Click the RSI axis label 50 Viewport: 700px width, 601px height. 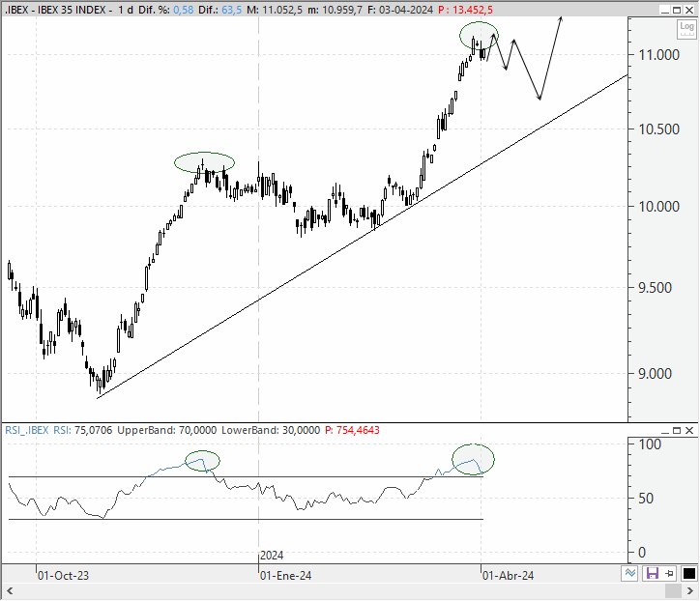[x=646, y=499]
